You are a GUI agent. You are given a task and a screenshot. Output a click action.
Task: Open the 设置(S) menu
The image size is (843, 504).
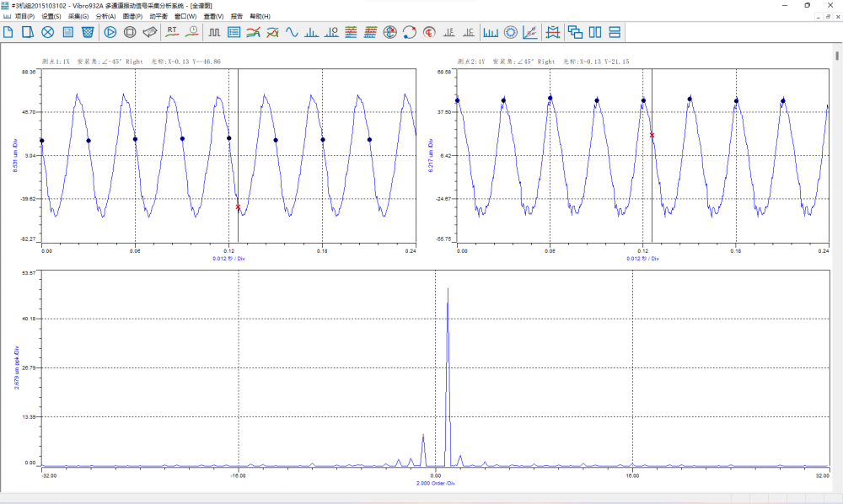[x=51, y=17]
